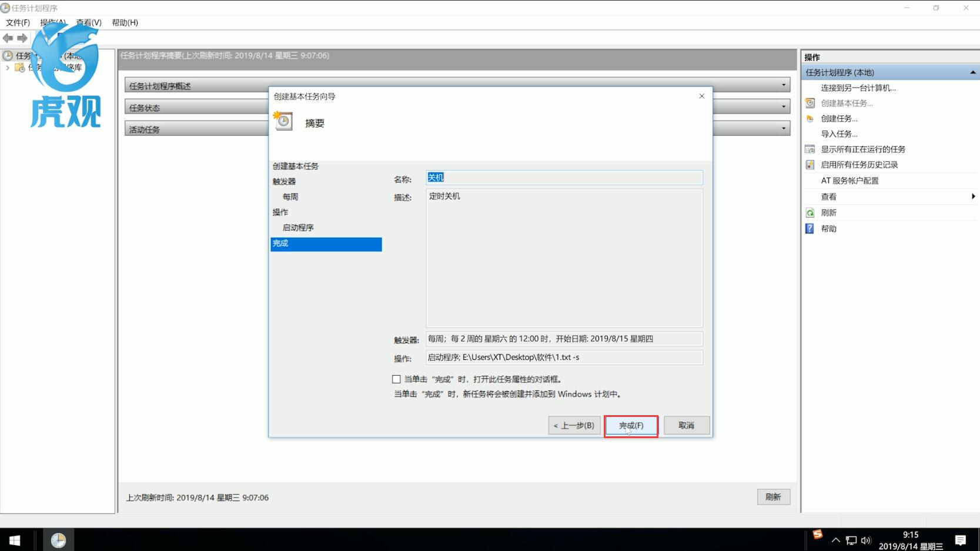Click the task library folder icon in tree
Screen dimensions: 980x551
tap(19, 68)
